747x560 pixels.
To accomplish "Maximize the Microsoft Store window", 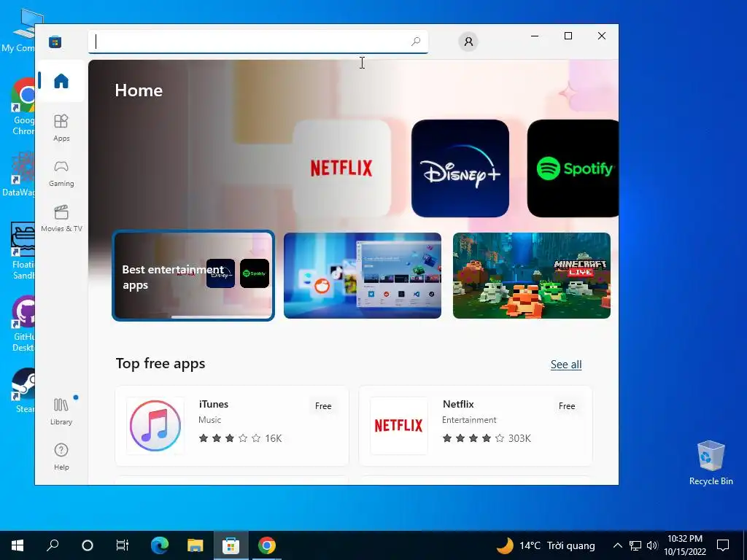I will tap(568, 36).
